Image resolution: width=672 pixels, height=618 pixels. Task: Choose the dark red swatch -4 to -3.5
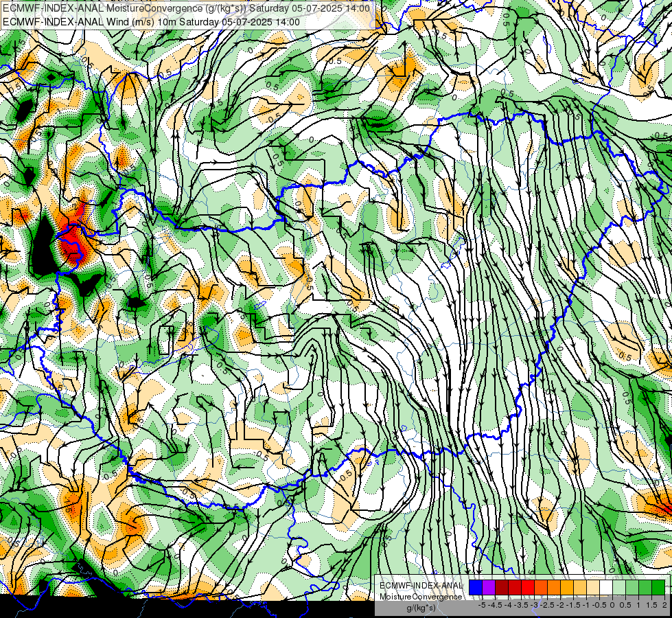click(x=515, y=587)
